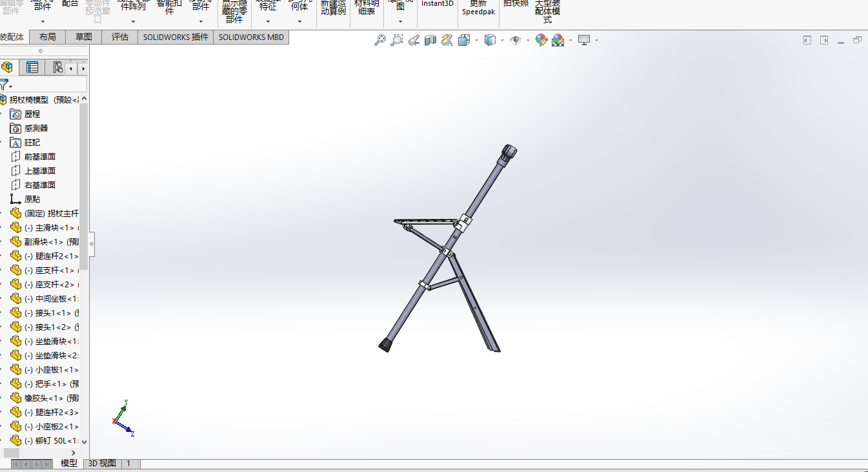
Task: Click the 歷程 history folder icon
Action: click(15, 114)
